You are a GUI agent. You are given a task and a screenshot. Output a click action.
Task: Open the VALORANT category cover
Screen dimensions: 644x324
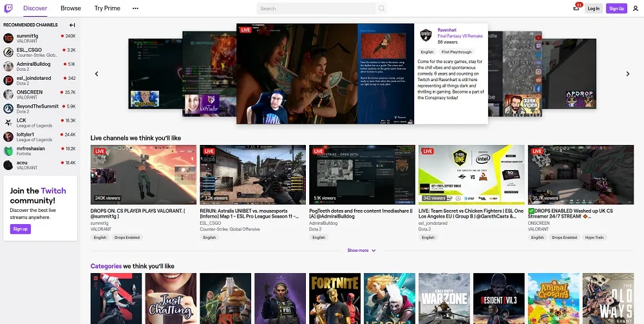click(x=116, y=298)
